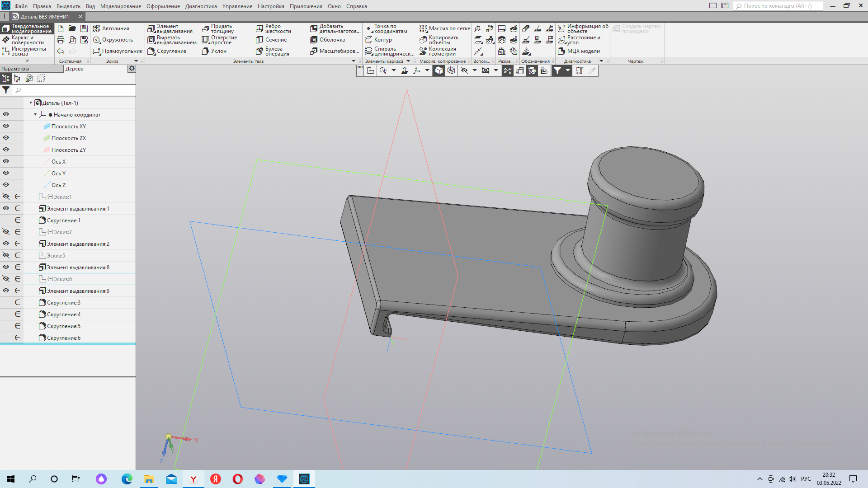Open the Моделирование menu
868x488 pixels.
(120, 6)
